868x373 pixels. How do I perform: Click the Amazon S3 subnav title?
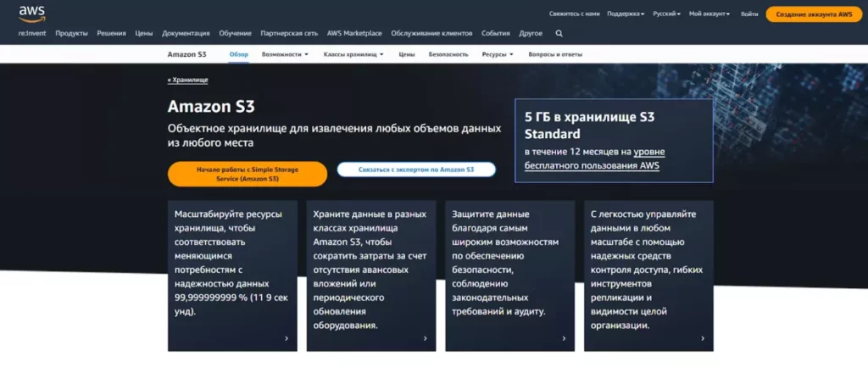pyautogui.click(x=187, y=54)
